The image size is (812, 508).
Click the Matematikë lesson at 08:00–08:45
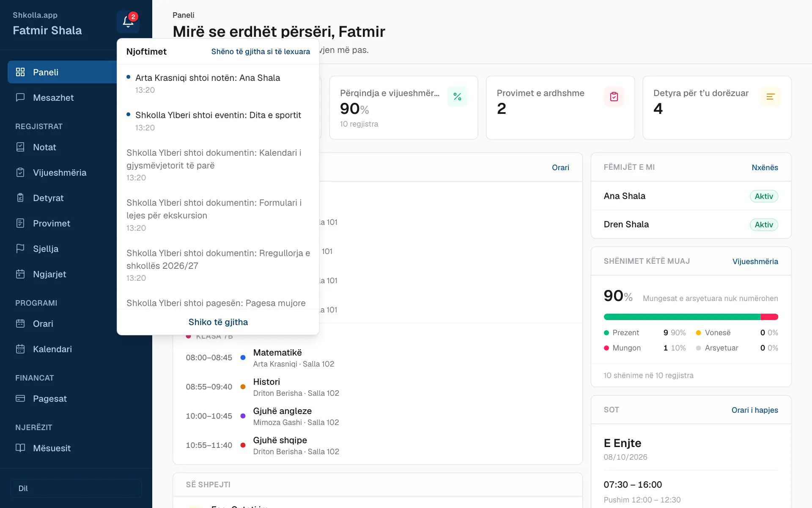378,358
